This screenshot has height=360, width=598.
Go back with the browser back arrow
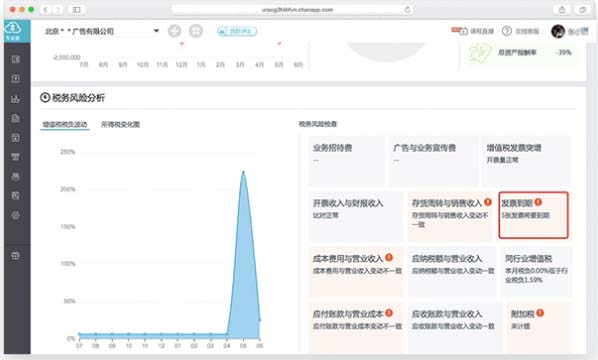click(x=45, y=10)
